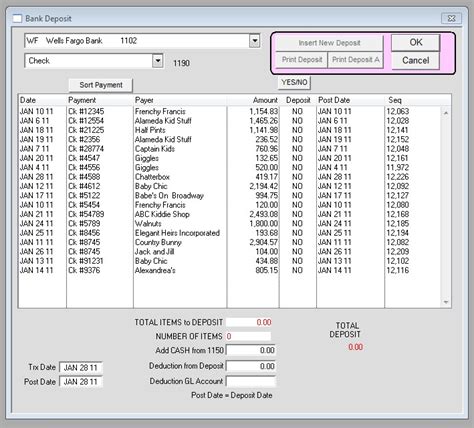Click the Add CASH from 1150 field
Image resolution: width=474 pixels, height=428 pixels.
click(251, 350)
